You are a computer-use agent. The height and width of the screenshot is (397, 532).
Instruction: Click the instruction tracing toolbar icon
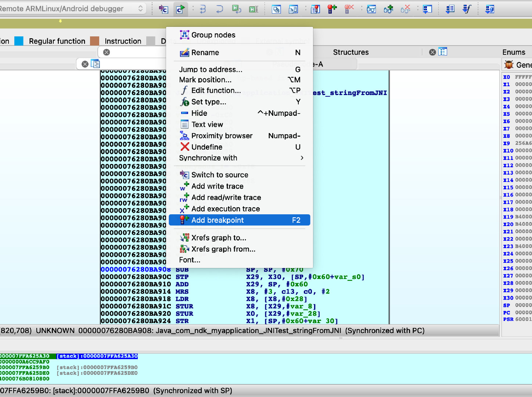450,9
